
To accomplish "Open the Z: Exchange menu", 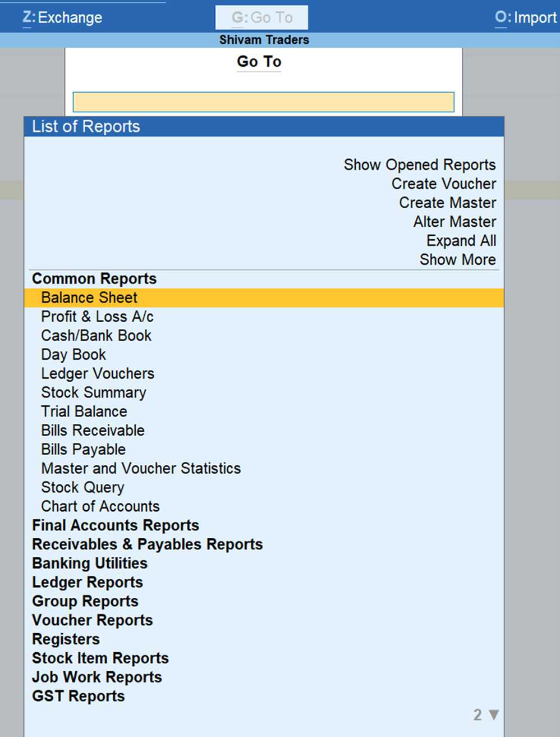I will (x=62, y=17).
